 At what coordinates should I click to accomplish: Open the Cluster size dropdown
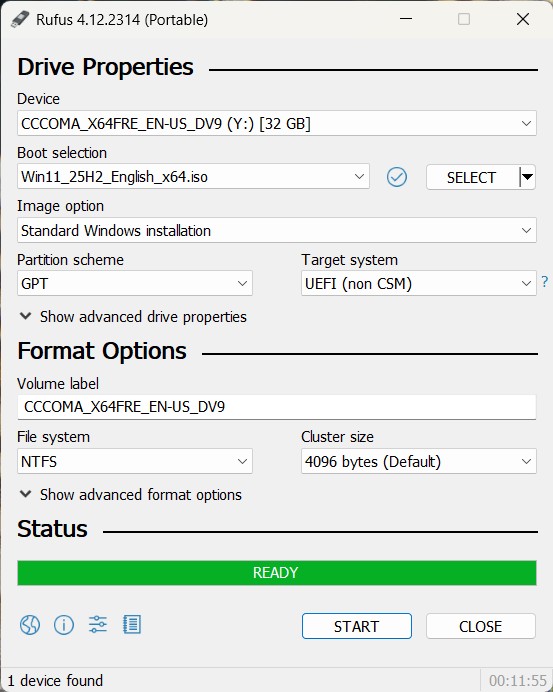tap(419, 461)
